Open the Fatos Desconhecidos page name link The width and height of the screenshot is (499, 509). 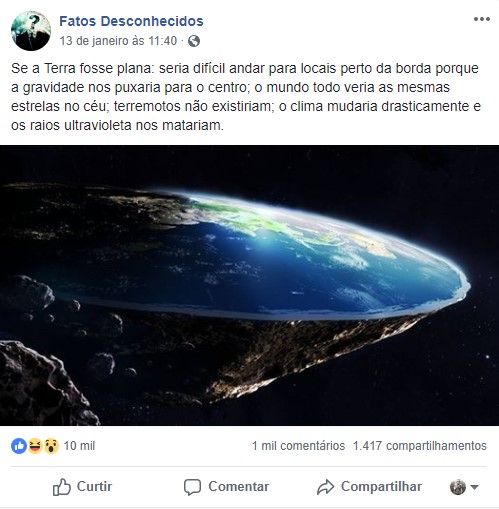tap(131, 21)
